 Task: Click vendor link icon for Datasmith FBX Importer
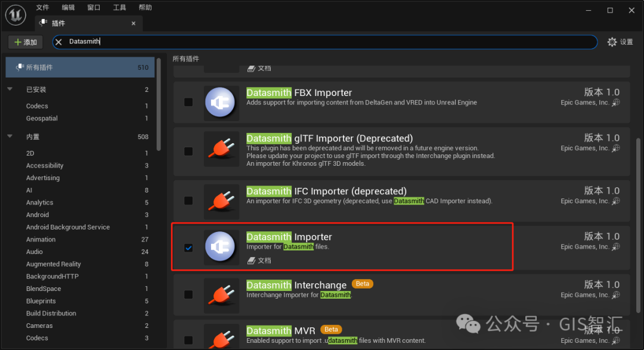[616, 103]
